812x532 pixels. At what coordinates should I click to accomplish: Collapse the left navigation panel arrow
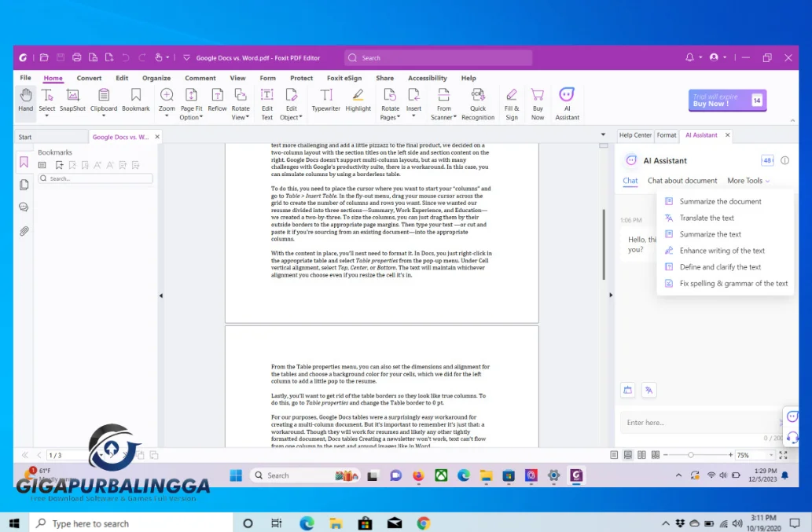(161, 295)
